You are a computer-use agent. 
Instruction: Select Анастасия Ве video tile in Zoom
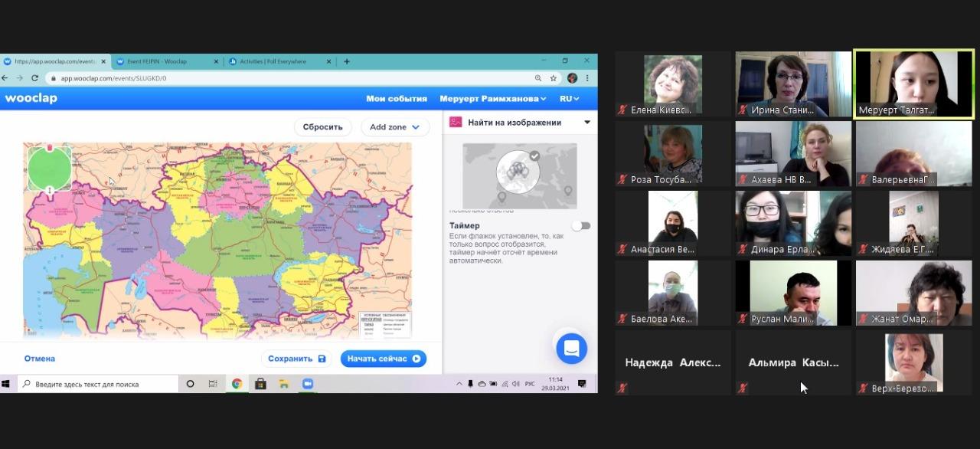[673, 224]
